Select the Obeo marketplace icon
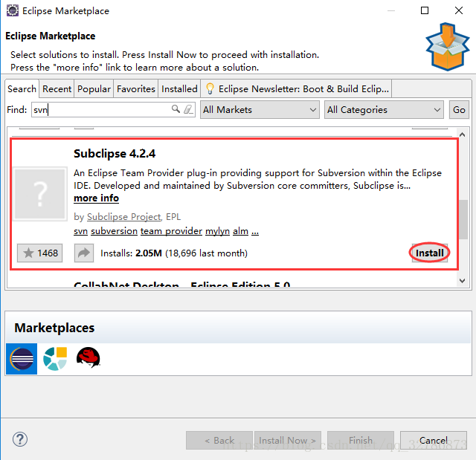476x460 pixels. pyautogui.click(x=55, y=359)
